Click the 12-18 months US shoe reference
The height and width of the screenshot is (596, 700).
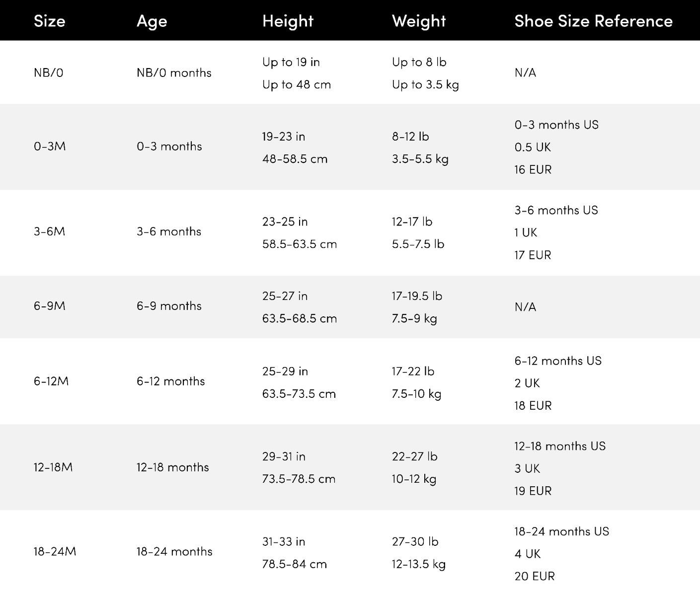click(x=560, y=446)
